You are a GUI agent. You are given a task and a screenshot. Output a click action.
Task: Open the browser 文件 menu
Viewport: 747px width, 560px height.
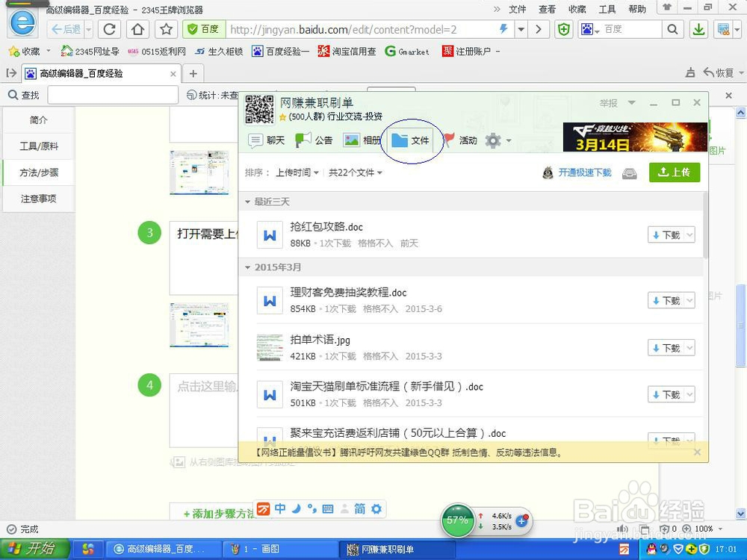pos(518,9)
